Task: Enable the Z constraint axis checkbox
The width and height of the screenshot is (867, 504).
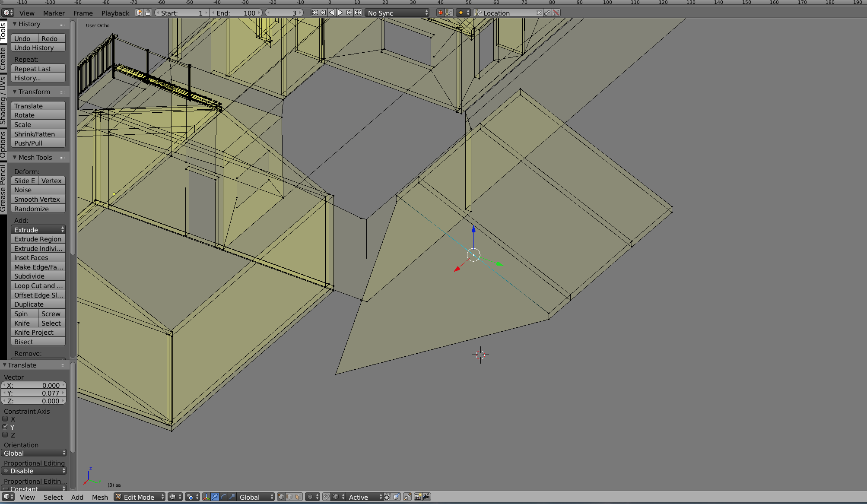Action: coord(5,435)
